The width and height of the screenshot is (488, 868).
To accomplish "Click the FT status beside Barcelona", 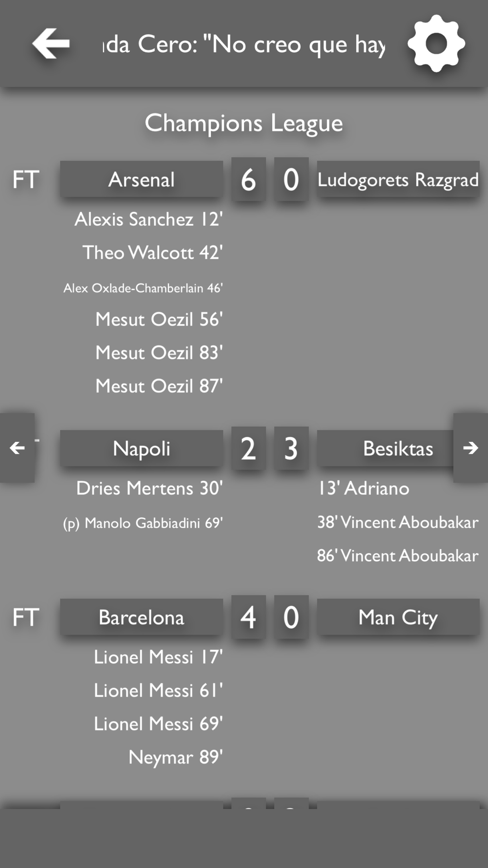I will click(26, 617).
